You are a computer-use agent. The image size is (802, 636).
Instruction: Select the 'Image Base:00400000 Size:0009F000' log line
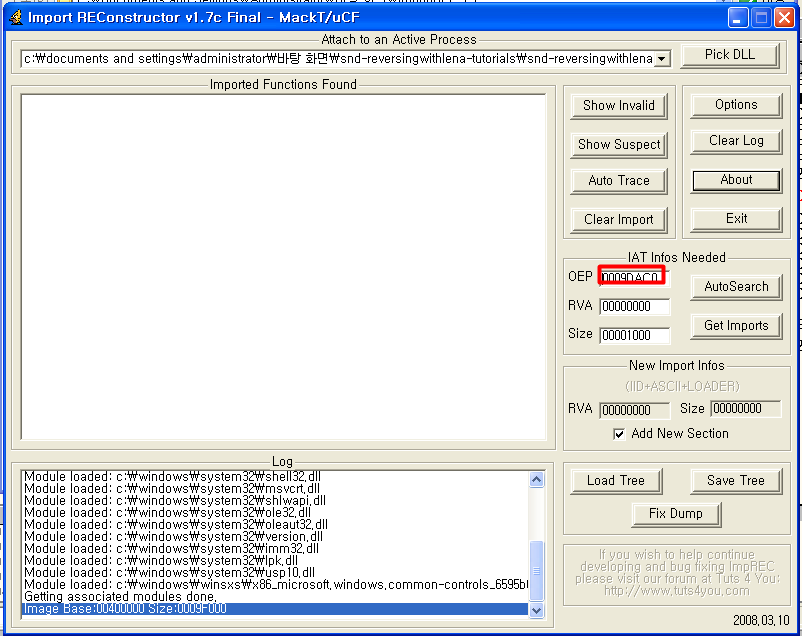coord(275,609)
